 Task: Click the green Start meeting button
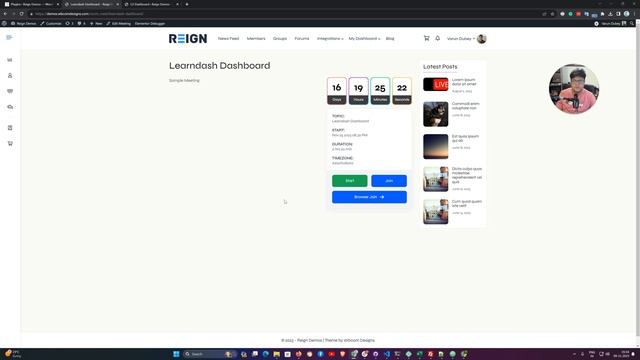349,181
